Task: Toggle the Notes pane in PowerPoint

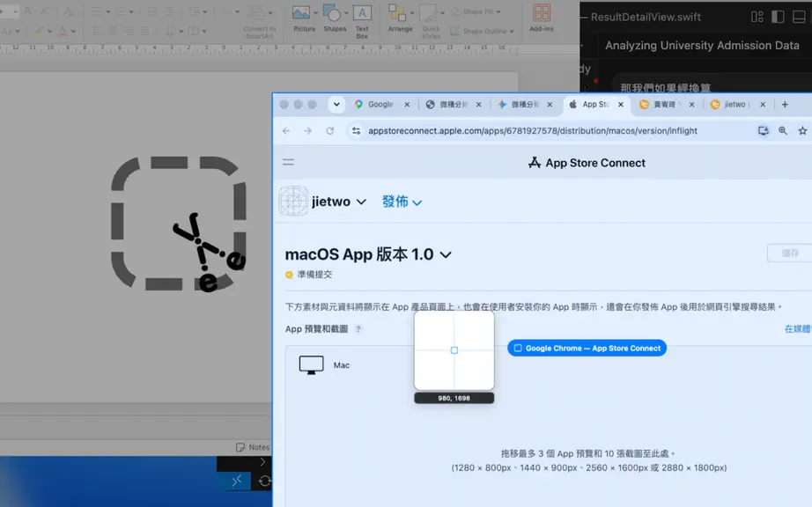Action: (253, 447)
